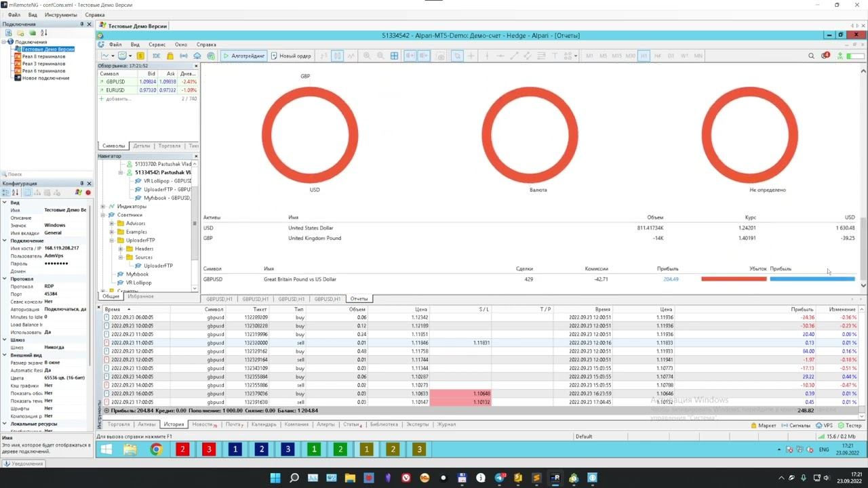868x488 pixels.
Task: Open the Тестер strategy tester icon
Action: coord(849,425)
